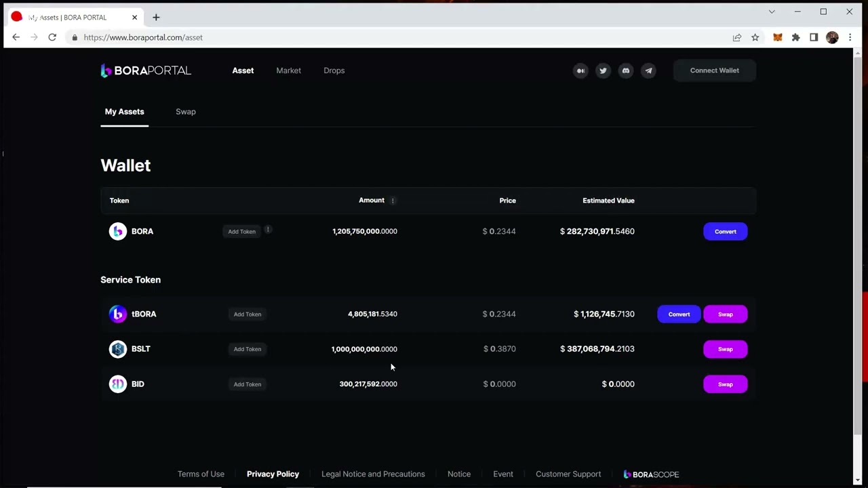Click the BID amount 300,217,592.0000
This screenshot has height=488, width=868.
[368, 384]
